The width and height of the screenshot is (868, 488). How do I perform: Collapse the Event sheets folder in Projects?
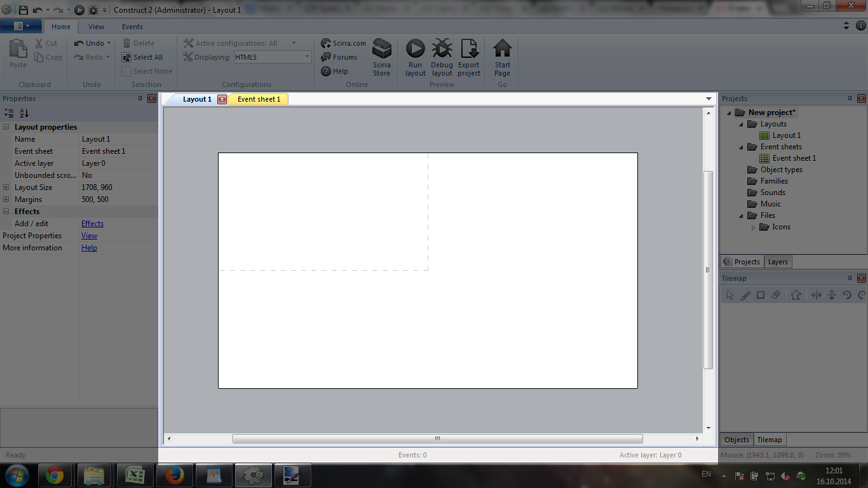pos(740,147)
